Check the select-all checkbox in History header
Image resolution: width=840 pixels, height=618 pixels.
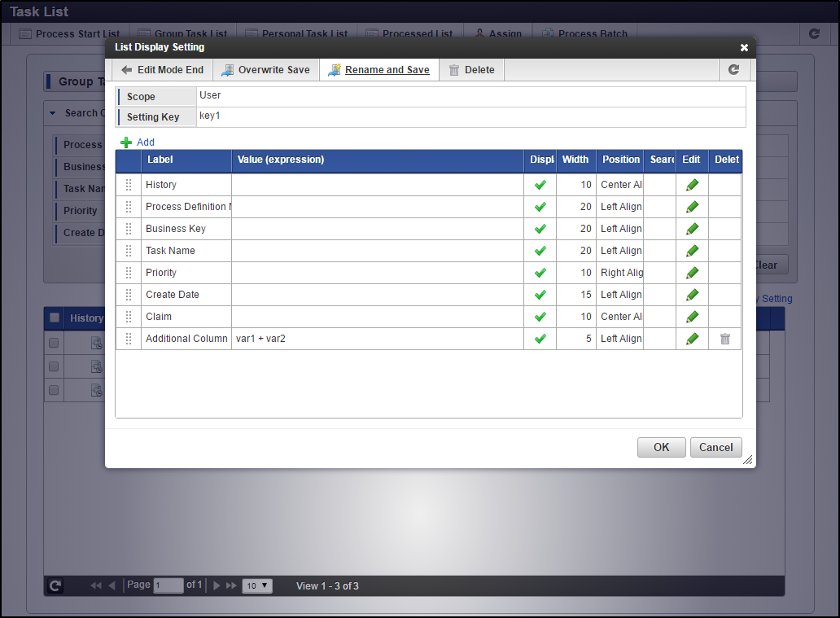(54, 318)
